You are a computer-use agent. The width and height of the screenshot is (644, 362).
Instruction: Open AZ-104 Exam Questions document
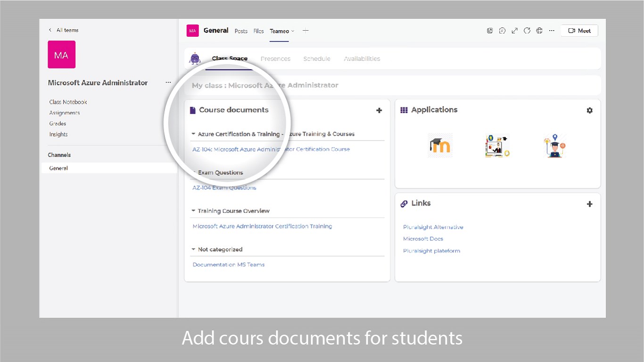pos(224,188)
